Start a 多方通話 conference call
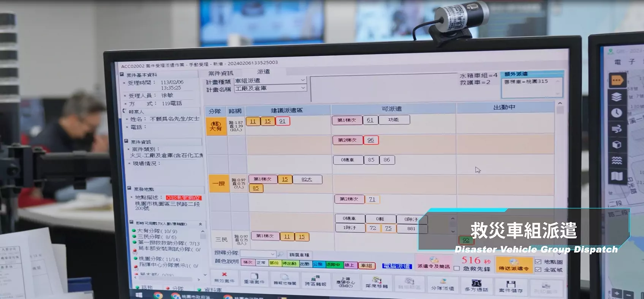644x299 pixels. click(x=476, y=285)
